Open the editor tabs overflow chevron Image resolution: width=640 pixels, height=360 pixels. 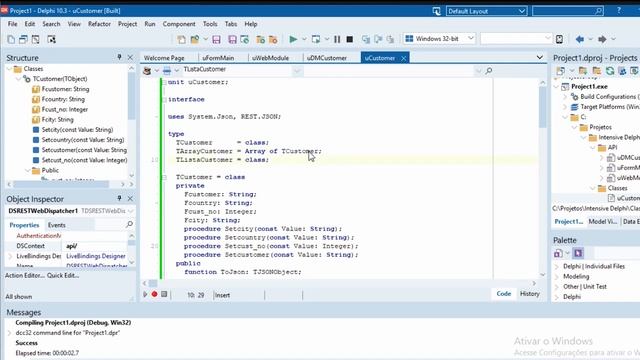point(540,57)
